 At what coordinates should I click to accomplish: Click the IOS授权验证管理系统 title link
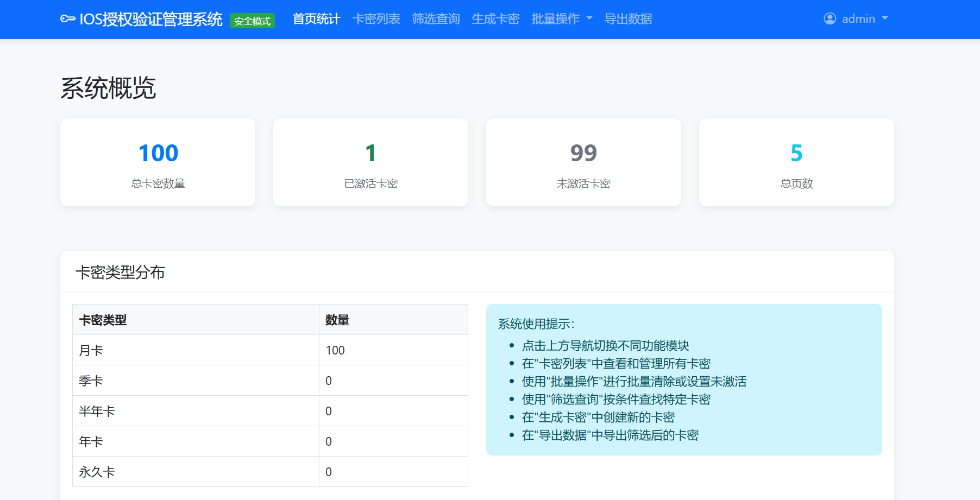(150, 19)
